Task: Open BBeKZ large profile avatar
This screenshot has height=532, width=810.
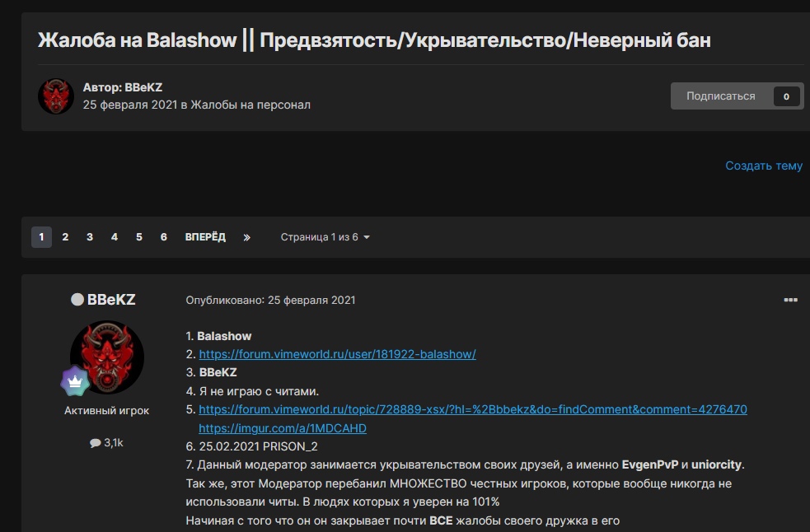Action: pyautogui.click(x=107, y=357)
